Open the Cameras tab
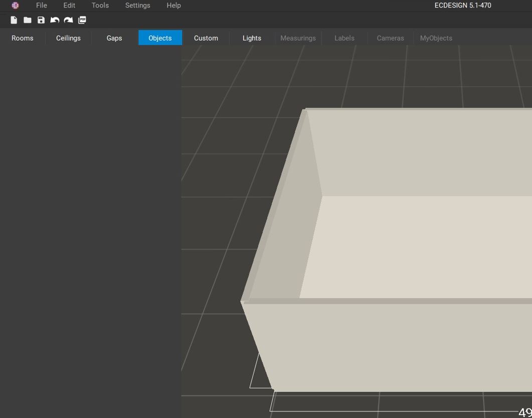This screenshot has height=418, width=532. (x=390, y=38)
